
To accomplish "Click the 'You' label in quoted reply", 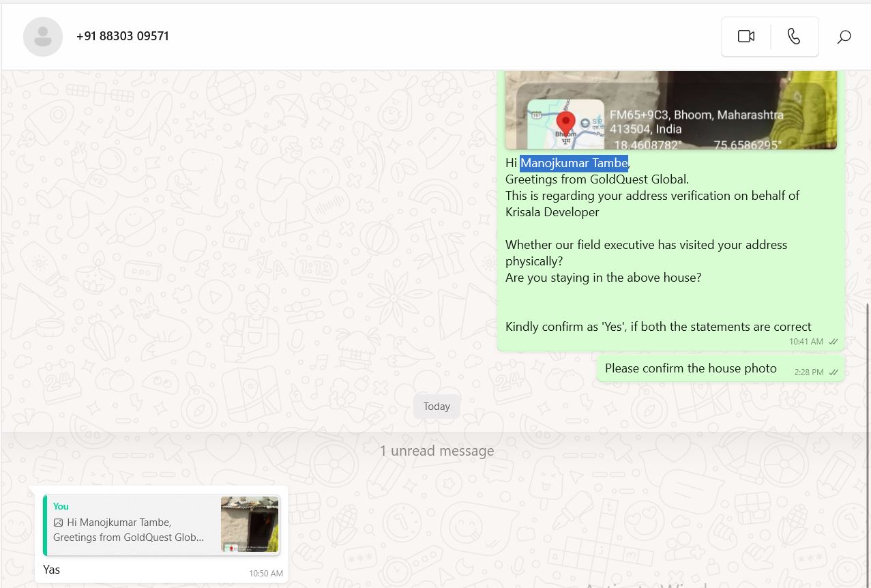I will [61, 506].
